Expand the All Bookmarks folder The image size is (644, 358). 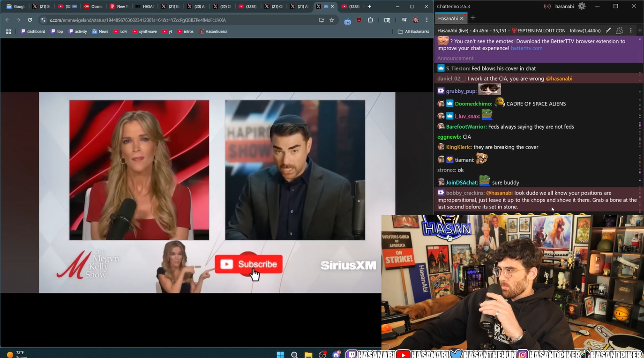click(x=413, y=31)
